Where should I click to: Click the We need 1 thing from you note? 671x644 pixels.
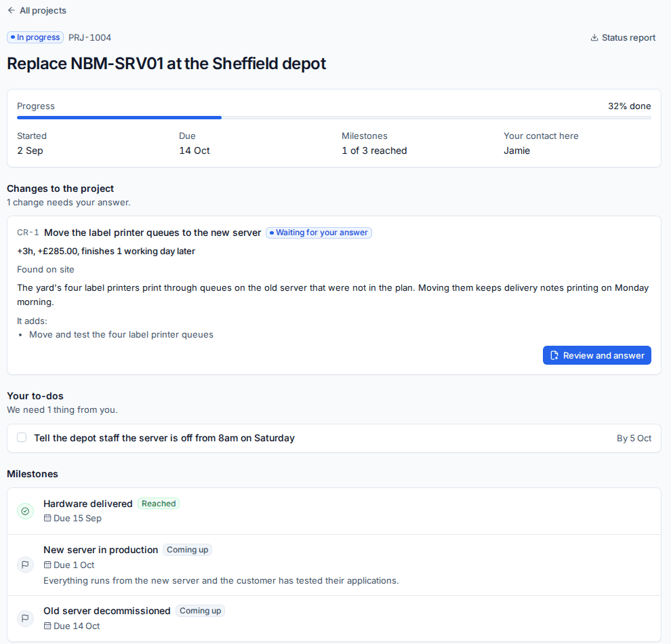point(62,410)
